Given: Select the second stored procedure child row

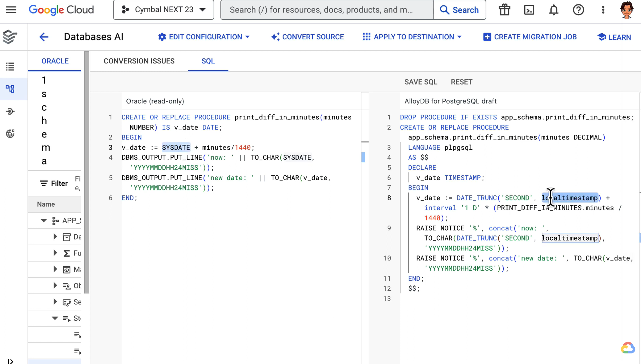Looking at the screenshot, I should tap(54, 351).
